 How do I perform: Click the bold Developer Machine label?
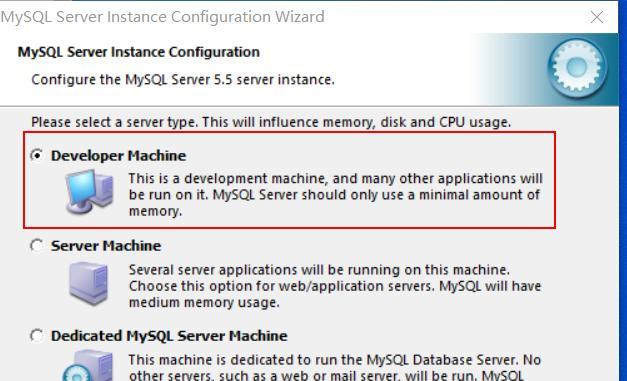coord(118,156)
